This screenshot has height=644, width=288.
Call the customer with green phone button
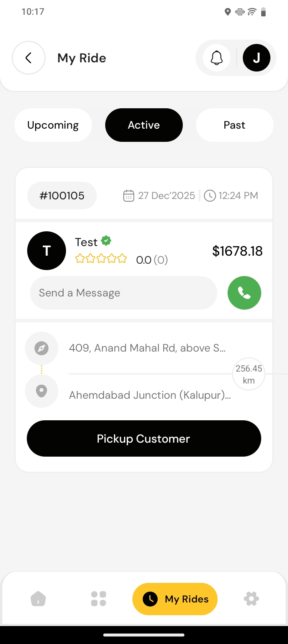244,293
